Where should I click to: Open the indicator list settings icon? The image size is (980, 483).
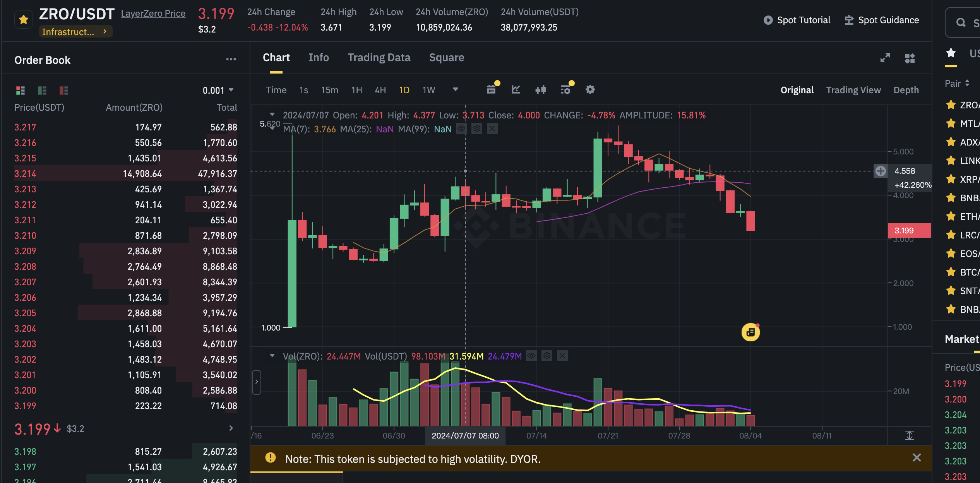click(565, 89)
